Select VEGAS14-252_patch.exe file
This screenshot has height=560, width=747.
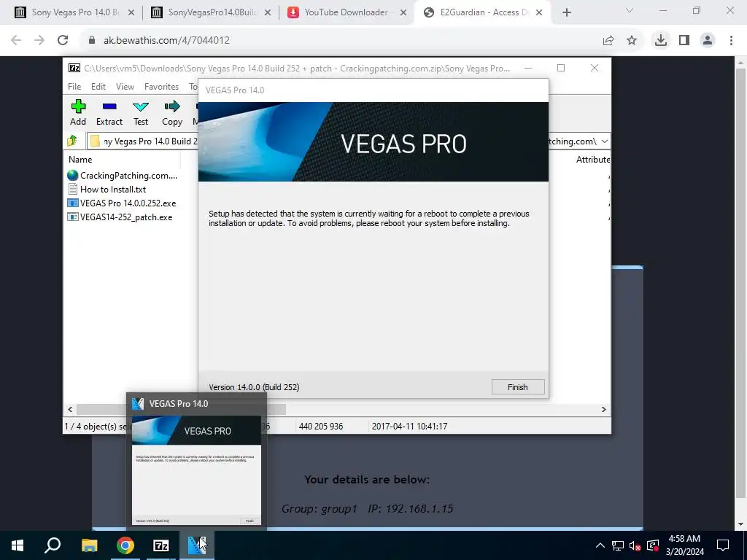(120, 217)
